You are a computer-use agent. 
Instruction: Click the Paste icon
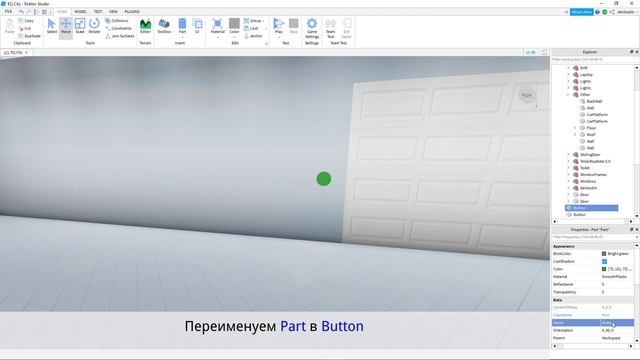10,27
